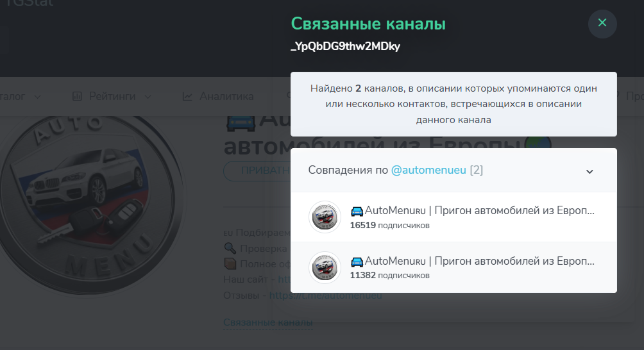Click the 11382 подписчиков count

390,276
